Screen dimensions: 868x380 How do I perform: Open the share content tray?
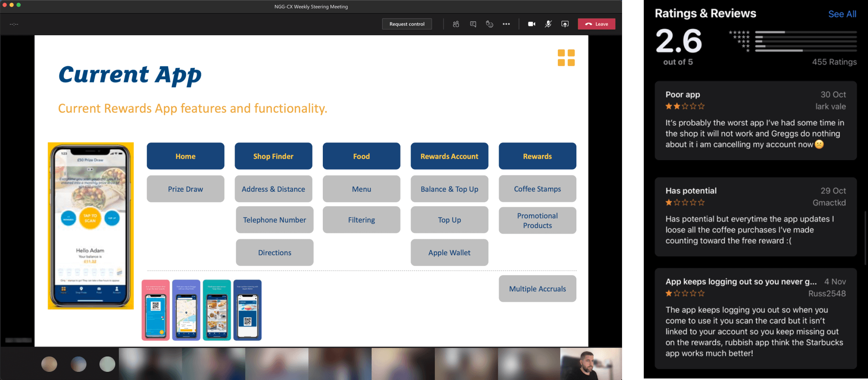click(x=565, y=24)
